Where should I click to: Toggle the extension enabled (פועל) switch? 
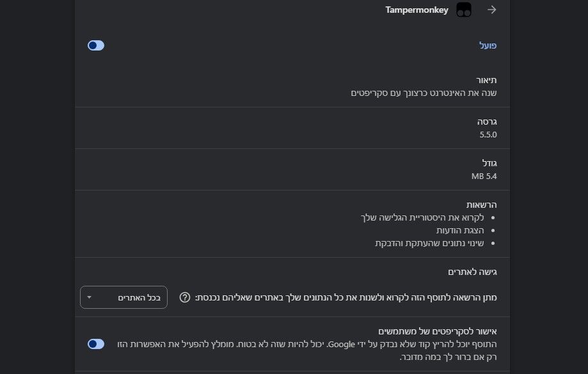point(96,45)
